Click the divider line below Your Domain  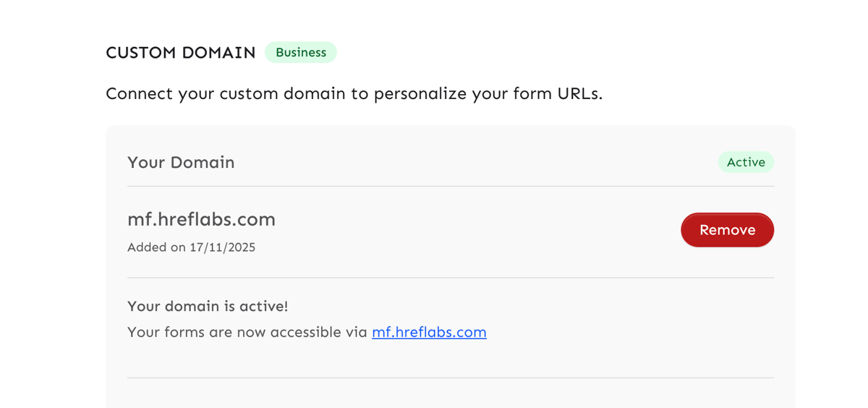[450, 187]
